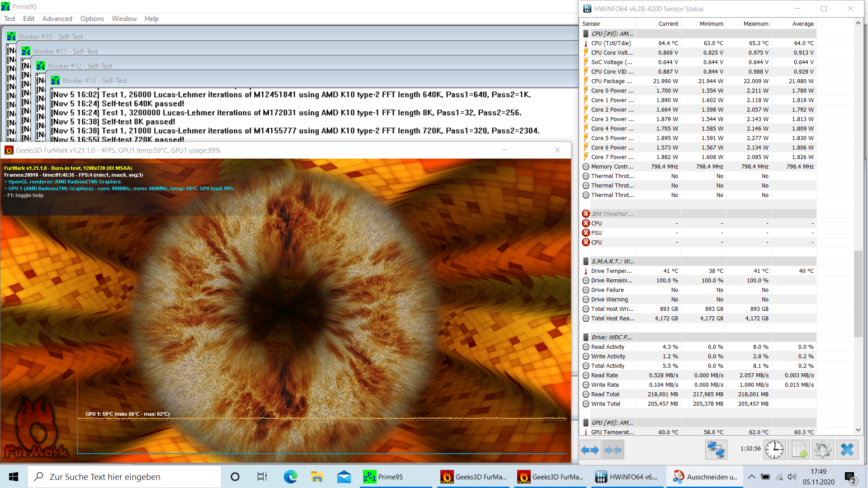The width and height of the screenshot is (868, 488).
Task: Start logging with the sheet-plus icon
Action: click(x=799, y=450)
